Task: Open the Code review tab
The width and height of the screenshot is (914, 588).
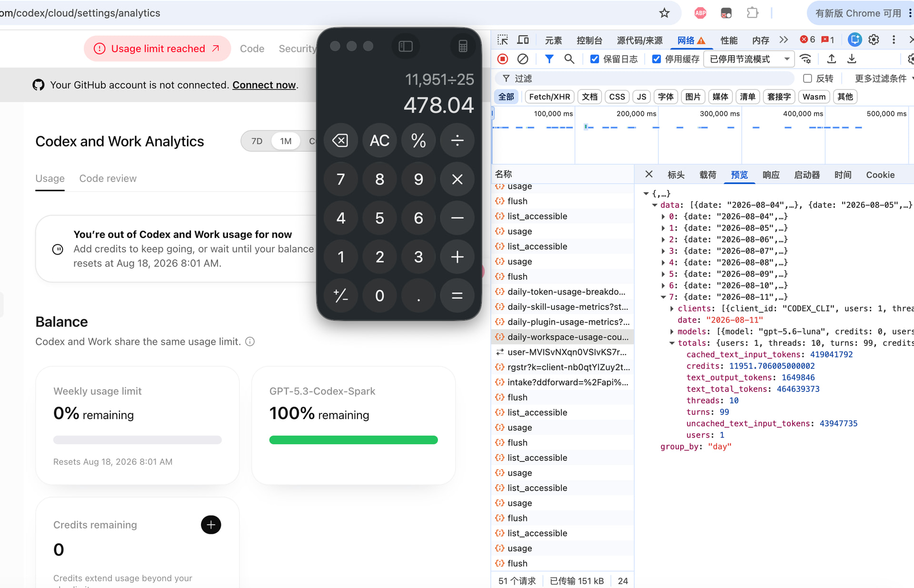Action: [x=108, y=178]
